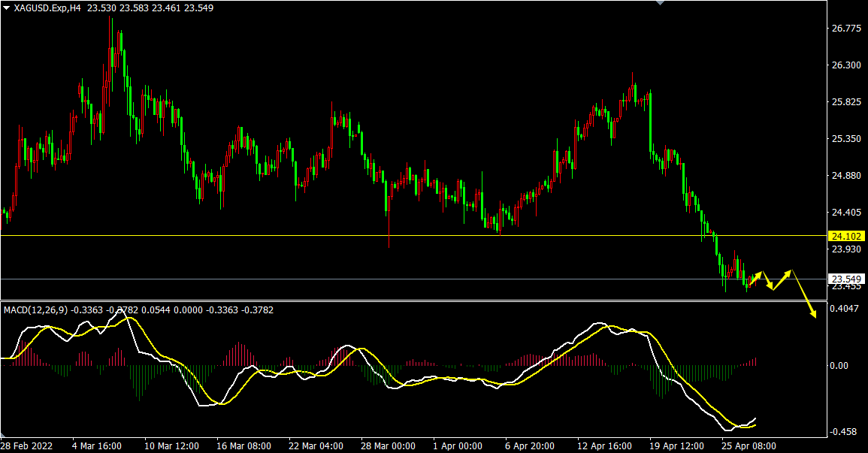Screen dimensions: 868x453
Task: Click the 25 Apr 08:00 time label
Action: [x=749, y=445]
